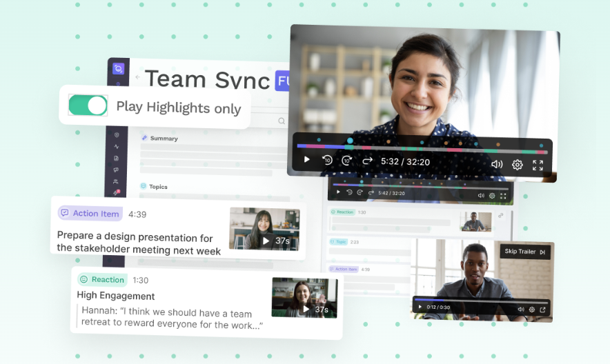Rewind in the 5:42 / 32:20 player
The image size is (610, 364).
pos(349,192)
